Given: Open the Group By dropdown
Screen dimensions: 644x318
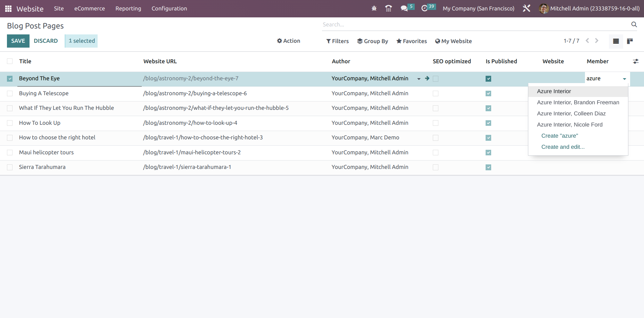Looking at the screenshot, I should click(x=372, y=41).
